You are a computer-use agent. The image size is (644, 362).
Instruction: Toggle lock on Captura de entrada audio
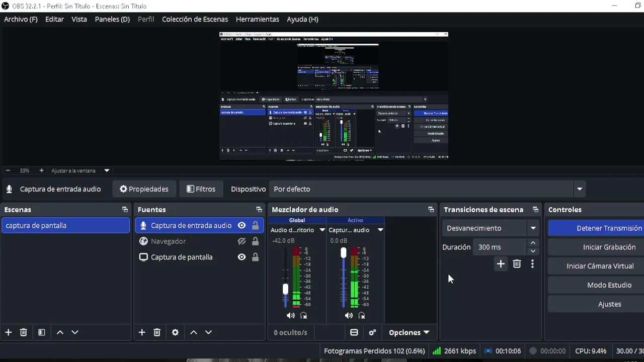click(x=255, y=226)
